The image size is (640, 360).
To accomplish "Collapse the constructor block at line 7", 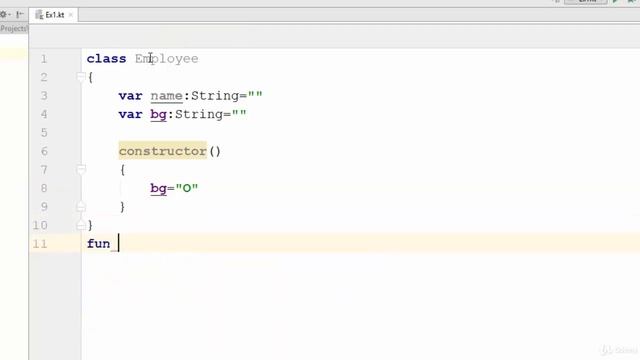I will pyautogui.click(x=81, y=169).
